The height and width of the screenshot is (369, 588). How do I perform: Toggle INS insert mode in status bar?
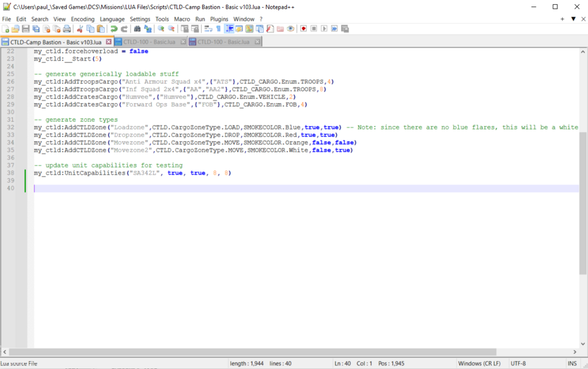572,363
